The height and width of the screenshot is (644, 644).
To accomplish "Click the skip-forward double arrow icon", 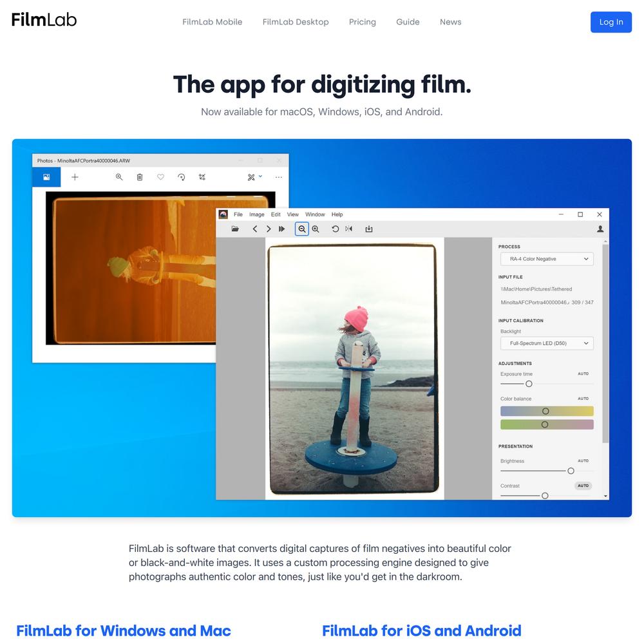I will (282, 229).
